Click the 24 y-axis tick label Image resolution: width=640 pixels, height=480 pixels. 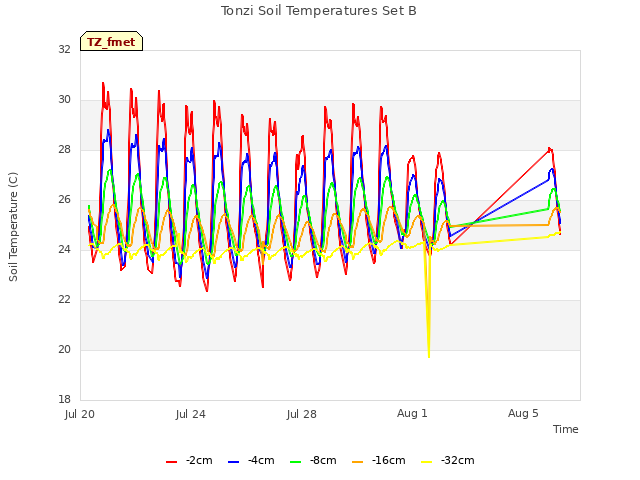click(x=64, y=249)
